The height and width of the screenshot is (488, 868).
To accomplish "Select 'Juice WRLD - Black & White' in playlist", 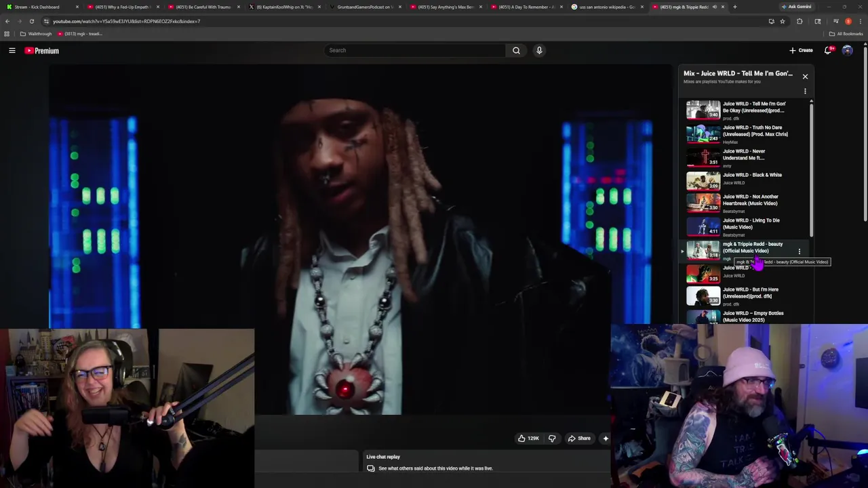I will (x=745, y=180).
